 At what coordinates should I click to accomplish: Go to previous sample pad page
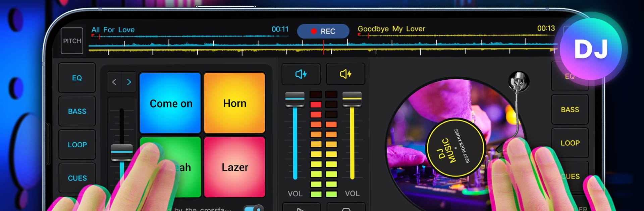(x=114, y=82)
